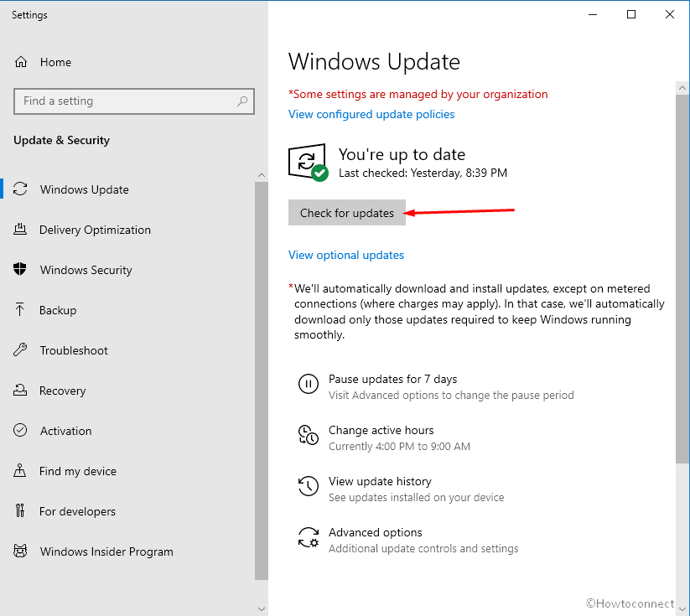Click the Home house icon
Screen dimensions: 690x616
click(x=21, y=62)
